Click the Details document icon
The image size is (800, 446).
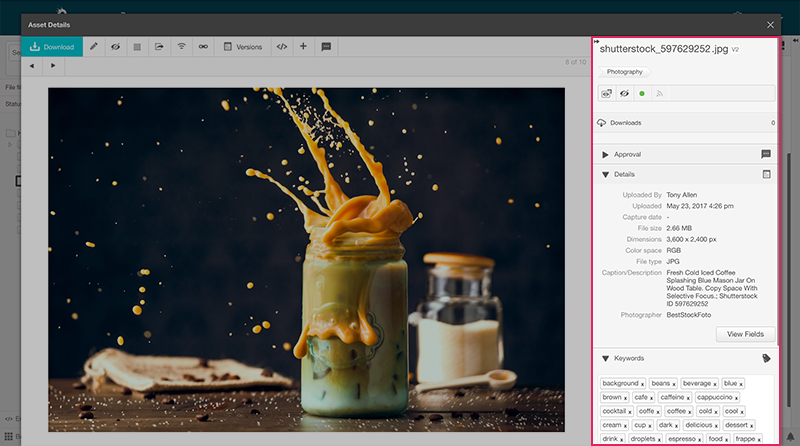[x=766, y=175]
